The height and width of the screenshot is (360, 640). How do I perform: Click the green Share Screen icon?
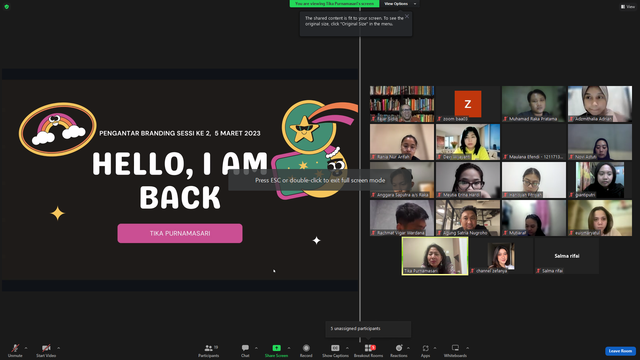point(276,348)
